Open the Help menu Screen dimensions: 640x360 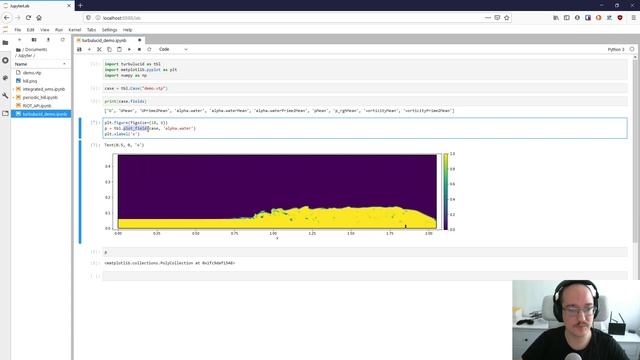(127, 30)
